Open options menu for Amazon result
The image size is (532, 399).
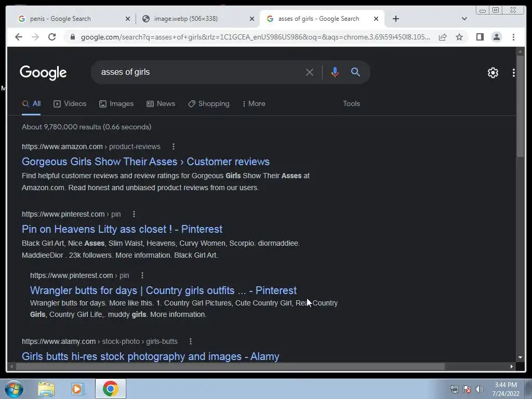click(x=174, y=147)
